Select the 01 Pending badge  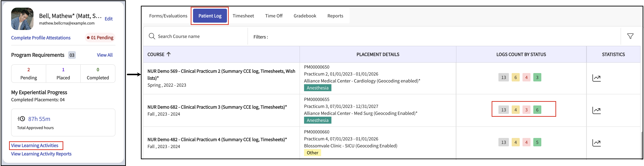tap(100, 38)
